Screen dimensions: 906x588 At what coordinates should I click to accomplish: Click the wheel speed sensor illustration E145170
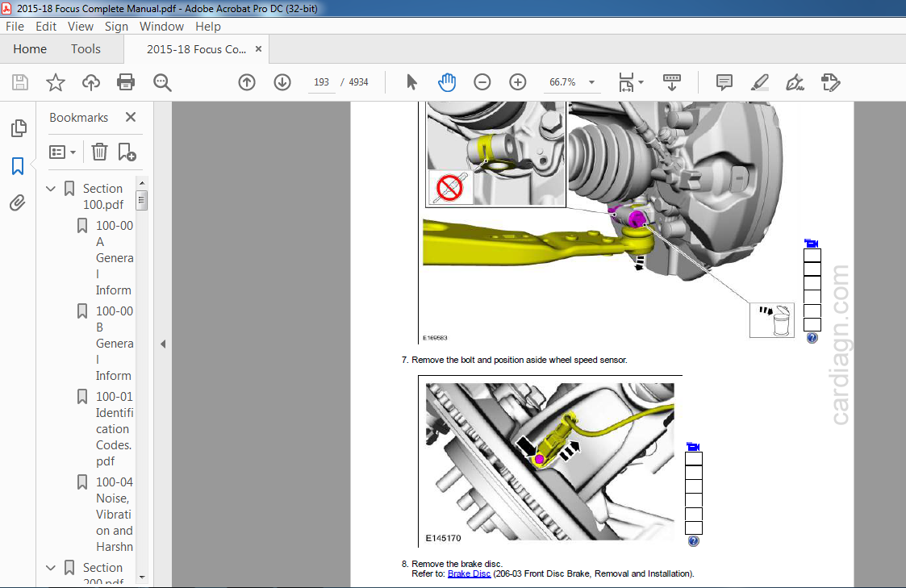point(549,461)
